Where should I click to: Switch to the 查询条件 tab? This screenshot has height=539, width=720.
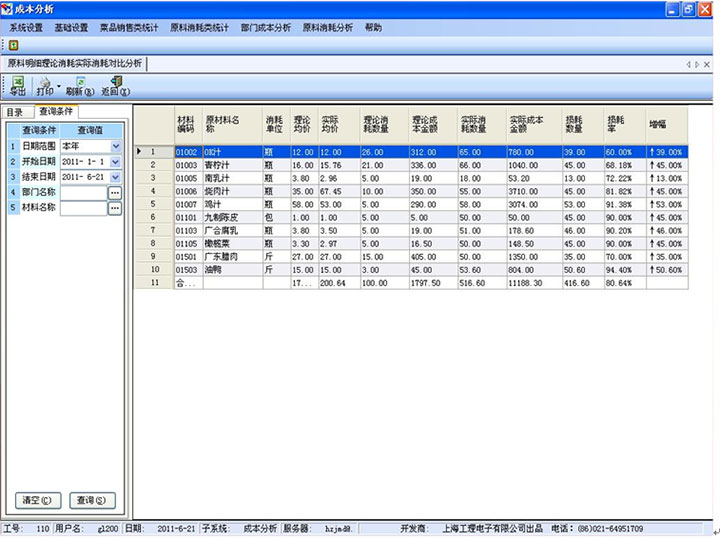pyautogui.click(x=56, y=111)
